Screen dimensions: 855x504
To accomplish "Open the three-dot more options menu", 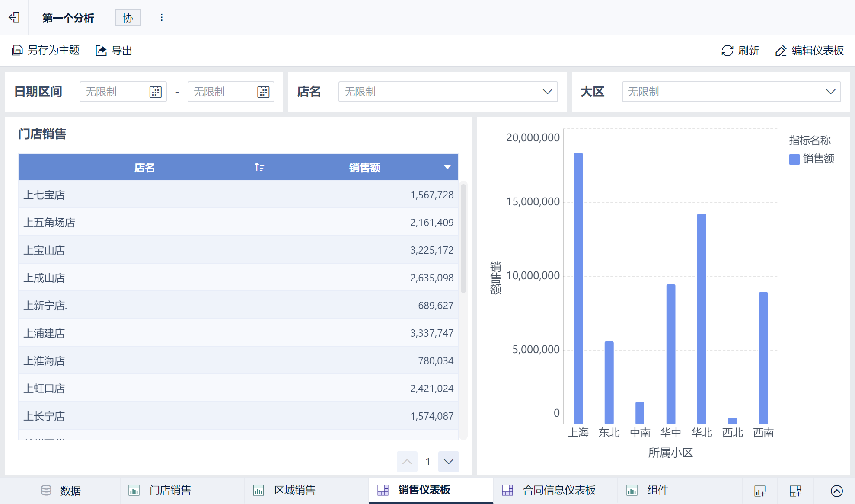I will 161,18.
